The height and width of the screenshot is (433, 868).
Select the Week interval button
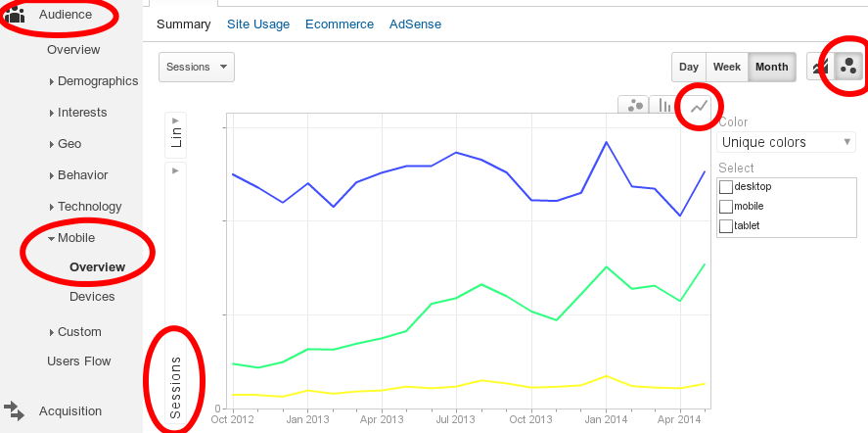click(727, 67)
